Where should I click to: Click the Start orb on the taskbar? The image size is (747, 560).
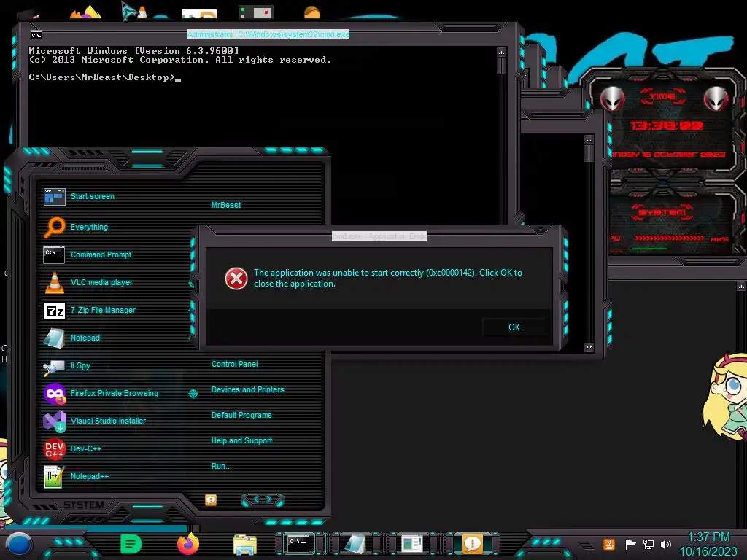pos(19,544)
